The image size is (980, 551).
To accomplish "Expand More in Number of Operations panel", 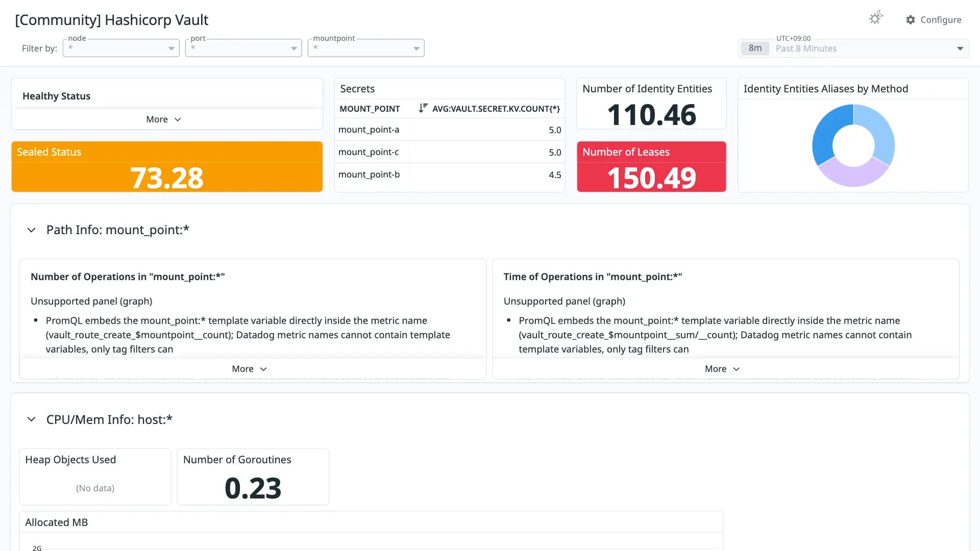I will click(x=250, y=369).
